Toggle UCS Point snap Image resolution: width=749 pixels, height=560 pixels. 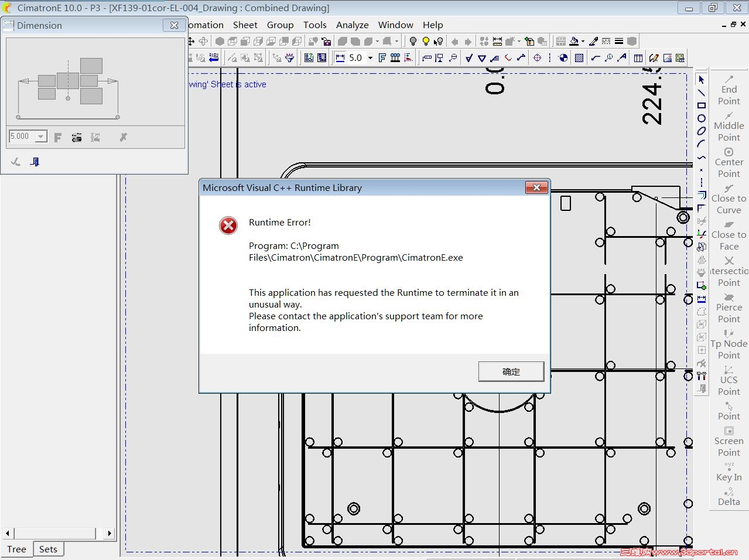tap(729, 380)
